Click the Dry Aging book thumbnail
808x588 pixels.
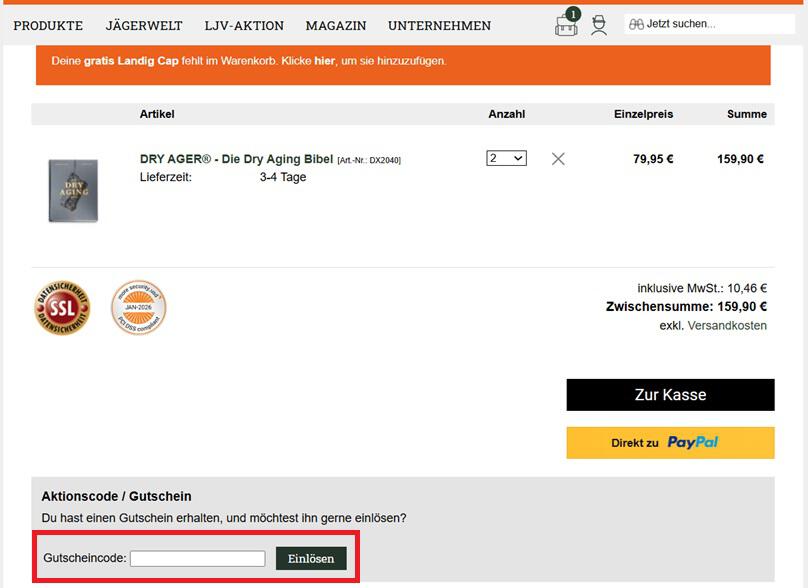pos(73,191)
